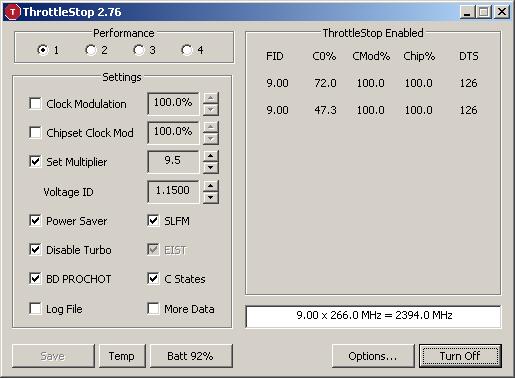Viewport: 515px width, 378px height.
Task: Click the Chipset Clock Mod 100.0% field
Action: (173, 133)
